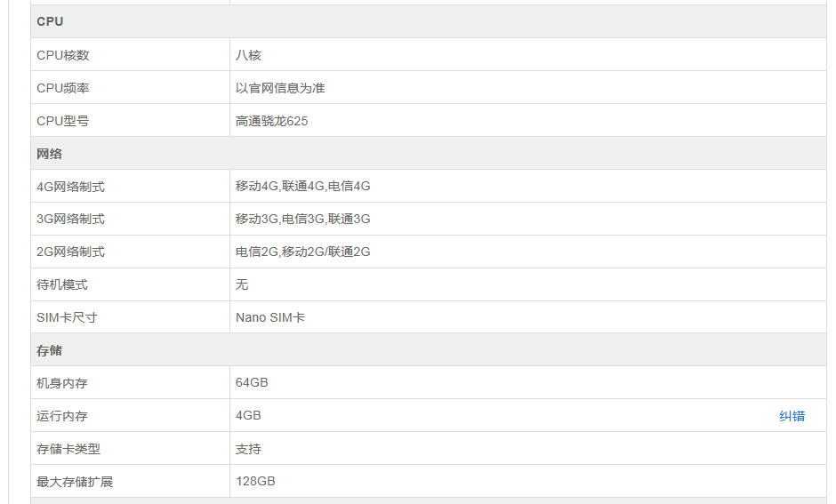Click the 待机模式 label

(x=62, y=285)
